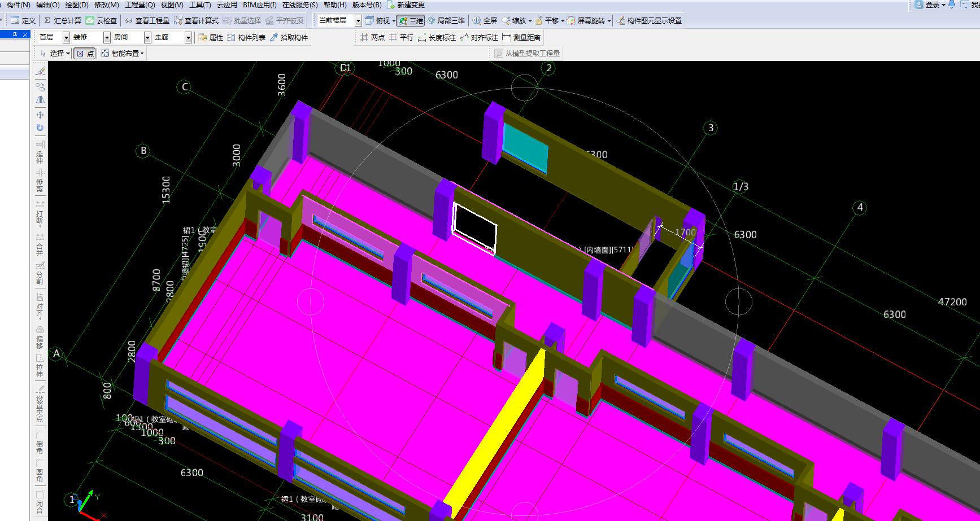Image resolution: width=980 pixels, height=521 pixels.
Task: Open the 俯视 view dropdown arrow
Action: tap(393, 21)
